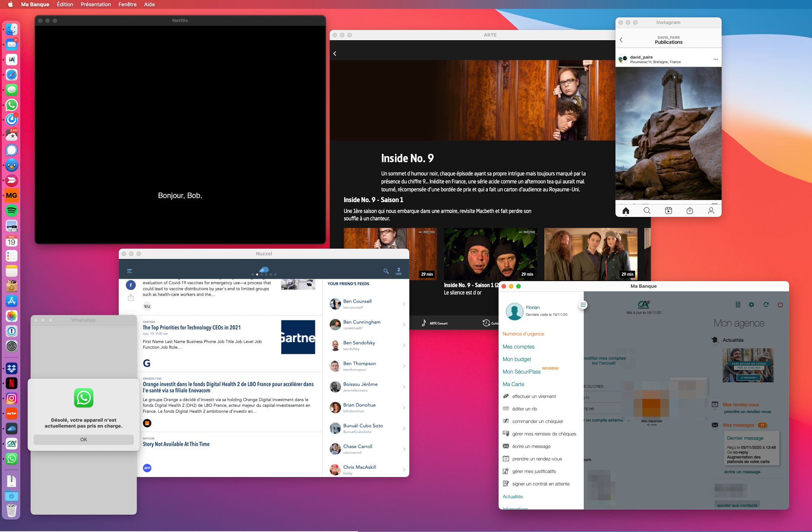The height and width of the screenshot is (532, 812).
Task: Select 'éditer un rib' entry
Action: click(524, 409)
